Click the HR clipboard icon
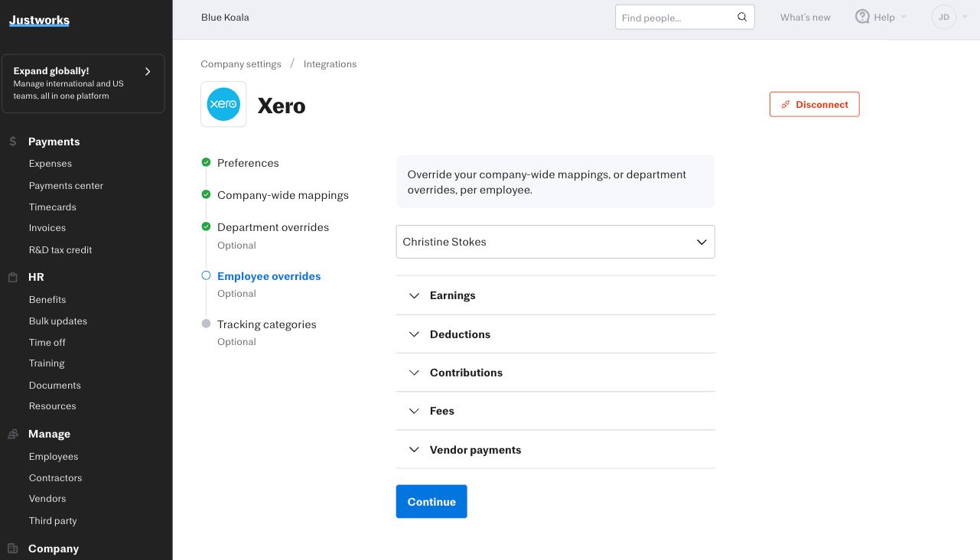Viewport: 980px width, 560px height. [x=12, y=277]
